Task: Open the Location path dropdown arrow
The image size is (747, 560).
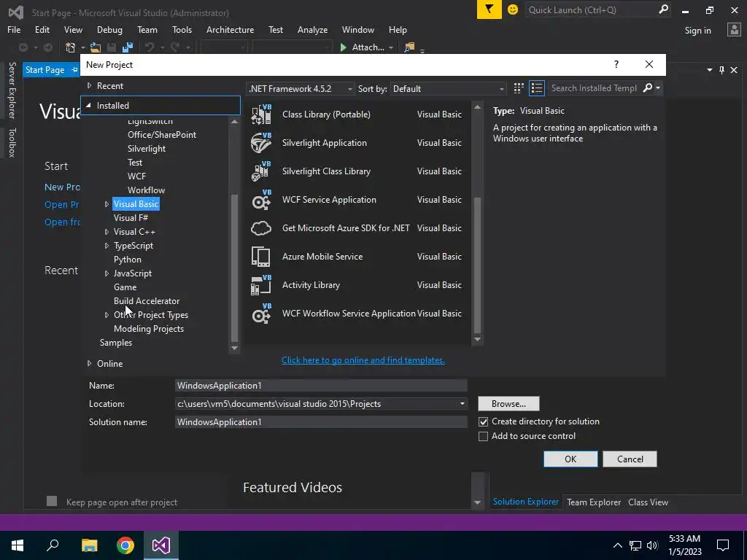Action: (462, 404)
